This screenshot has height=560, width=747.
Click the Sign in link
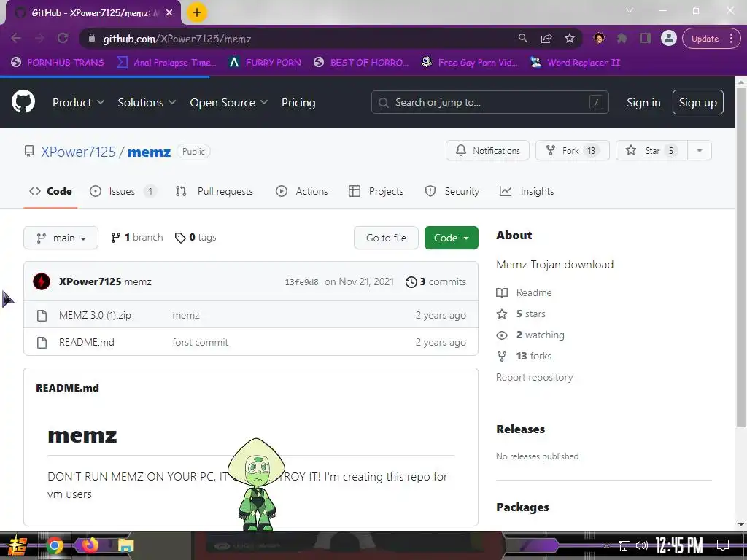(x=643, y=102)
